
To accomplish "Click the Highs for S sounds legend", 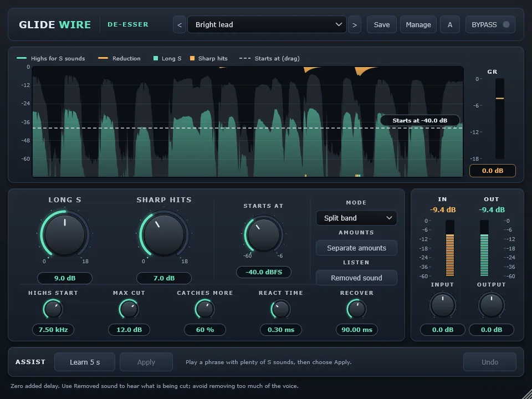I will click(x=51, y=58).
